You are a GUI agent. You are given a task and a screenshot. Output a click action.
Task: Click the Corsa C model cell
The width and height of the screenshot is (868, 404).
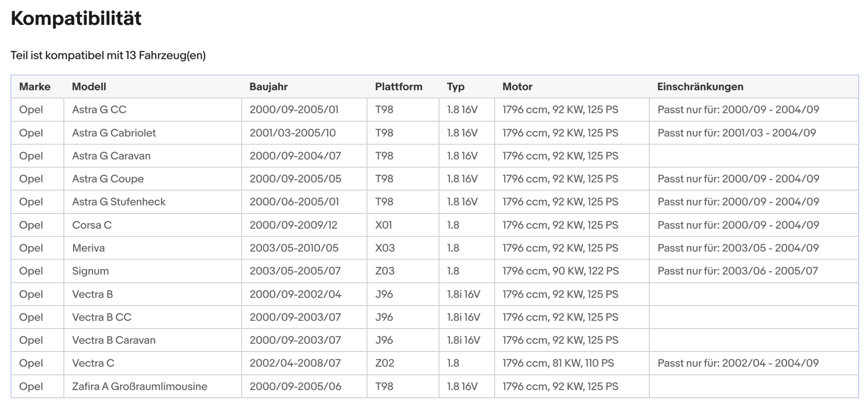(x=91, y=225)
